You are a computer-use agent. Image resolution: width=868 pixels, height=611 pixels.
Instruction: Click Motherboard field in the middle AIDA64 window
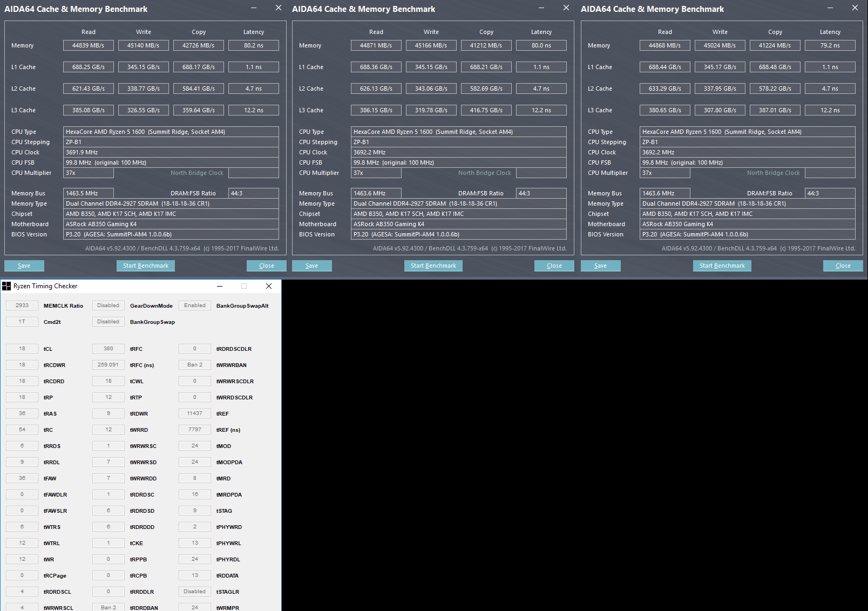click(459, 224)
